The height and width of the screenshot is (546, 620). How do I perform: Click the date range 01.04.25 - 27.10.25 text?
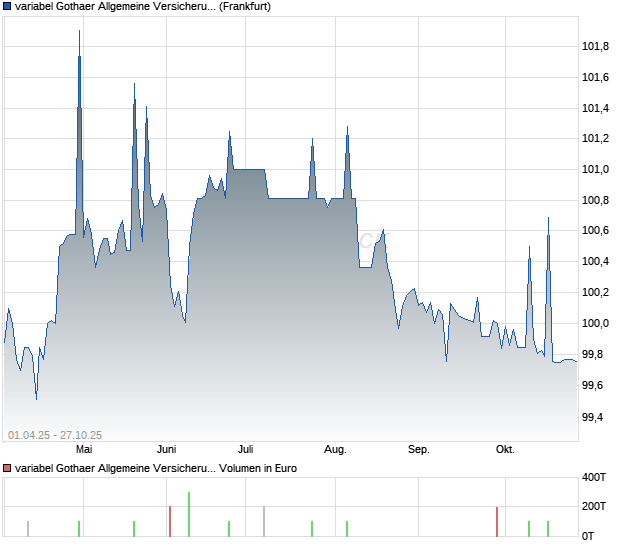tap(55, 435)
